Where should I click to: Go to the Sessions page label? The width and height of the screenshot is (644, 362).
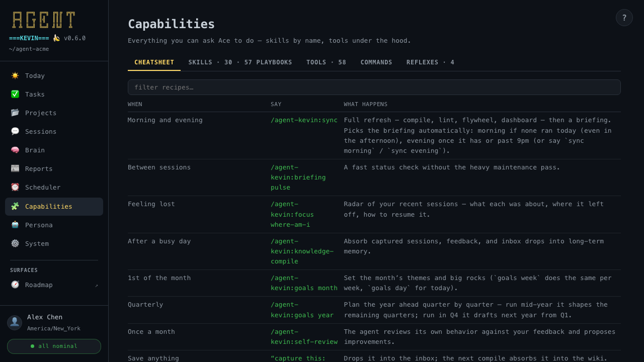click(41, 131)
